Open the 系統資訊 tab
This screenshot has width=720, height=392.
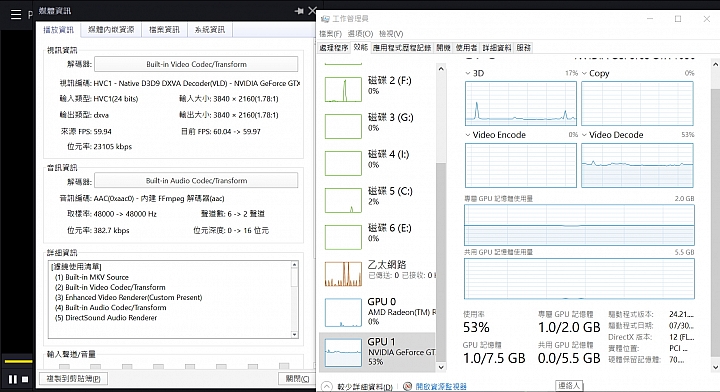[210, 30]
